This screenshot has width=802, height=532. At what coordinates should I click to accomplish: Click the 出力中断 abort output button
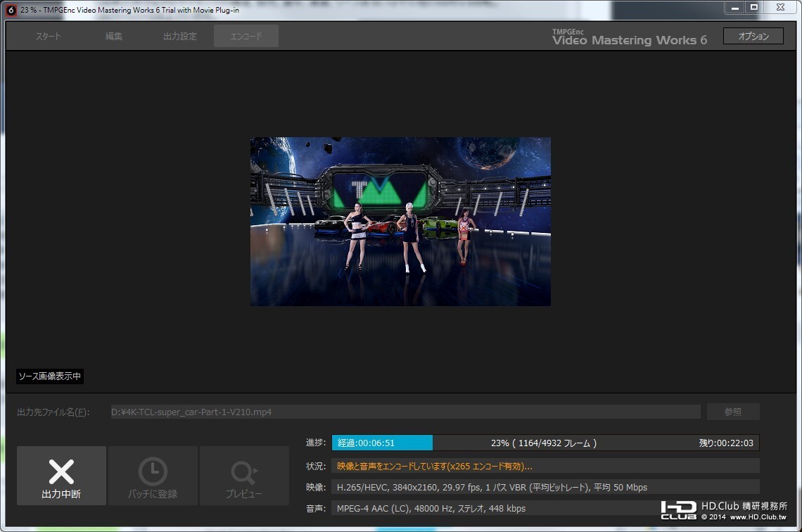(61, 476)
